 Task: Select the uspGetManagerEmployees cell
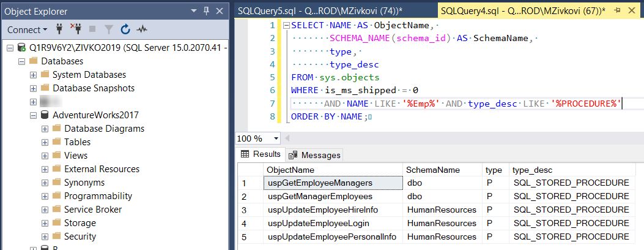pyautogui.click(x=333, y=197)
